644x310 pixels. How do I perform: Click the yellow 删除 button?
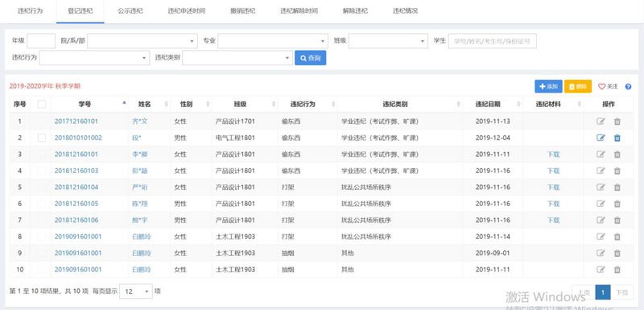578,86
